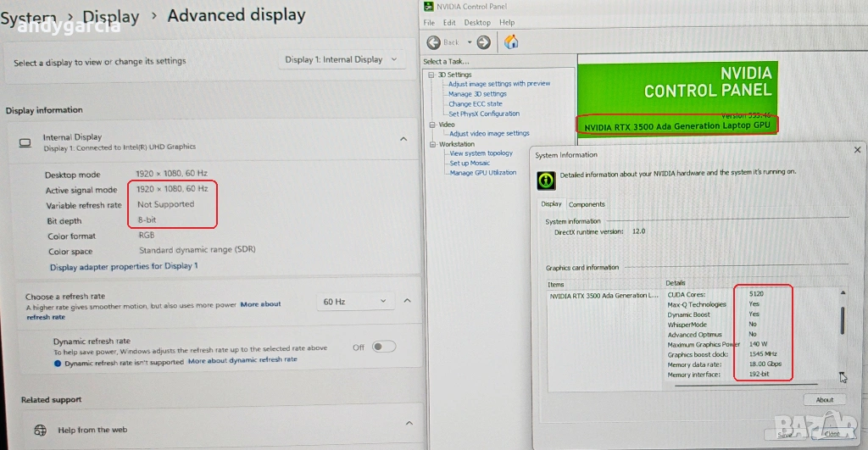Close the System Information dialog with X
The width and height of the screenshot is (868, 450).
(x=857, y=150)
